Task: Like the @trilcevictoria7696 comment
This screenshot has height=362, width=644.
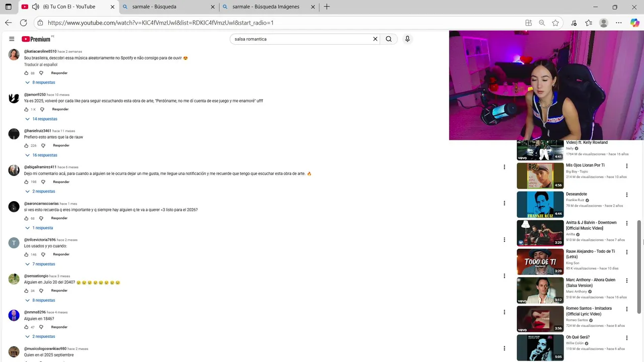Action: coord(26,254)
